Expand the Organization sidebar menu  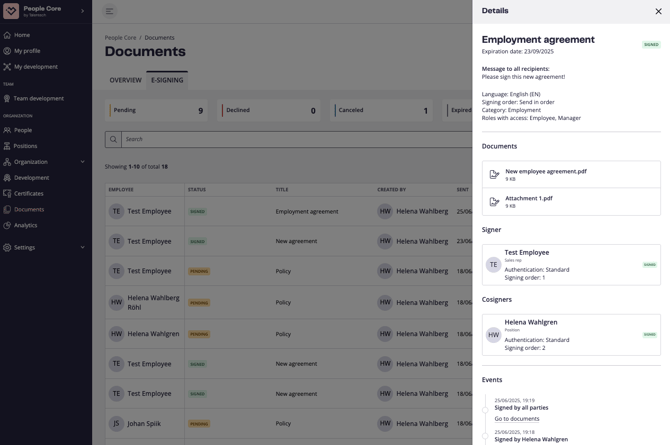click(x=82, y=162)
